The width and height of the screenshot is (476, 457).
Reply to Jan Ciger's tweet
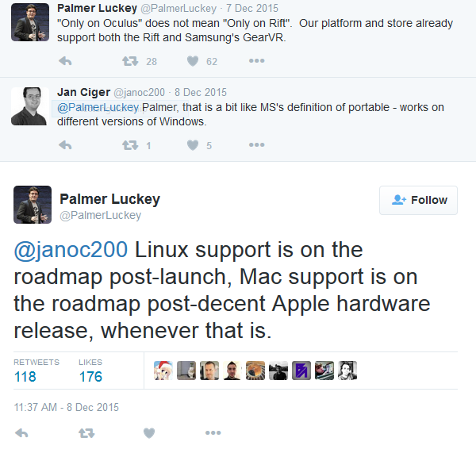(x=66, y=145)
